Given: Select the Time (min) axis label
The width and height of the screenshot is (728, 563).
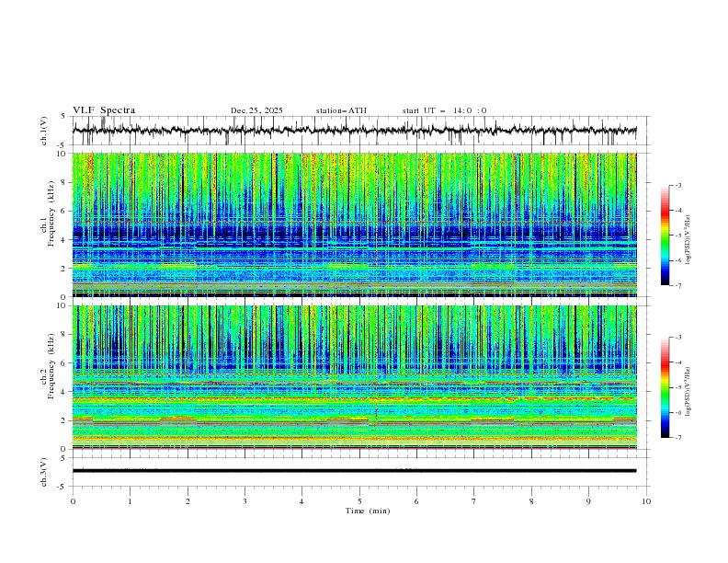Looking at the screenshot, I should [368, 510].
